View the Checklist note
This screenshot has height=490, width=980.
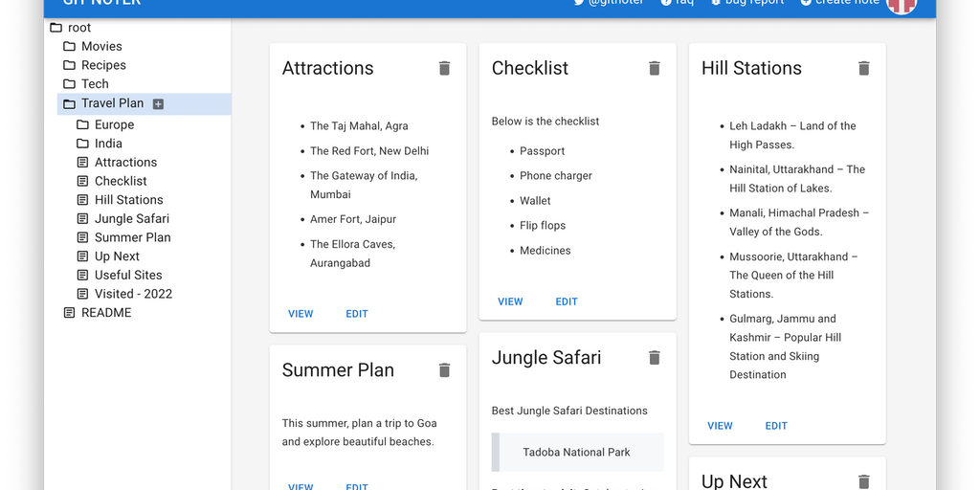click(x=510, y=301)
